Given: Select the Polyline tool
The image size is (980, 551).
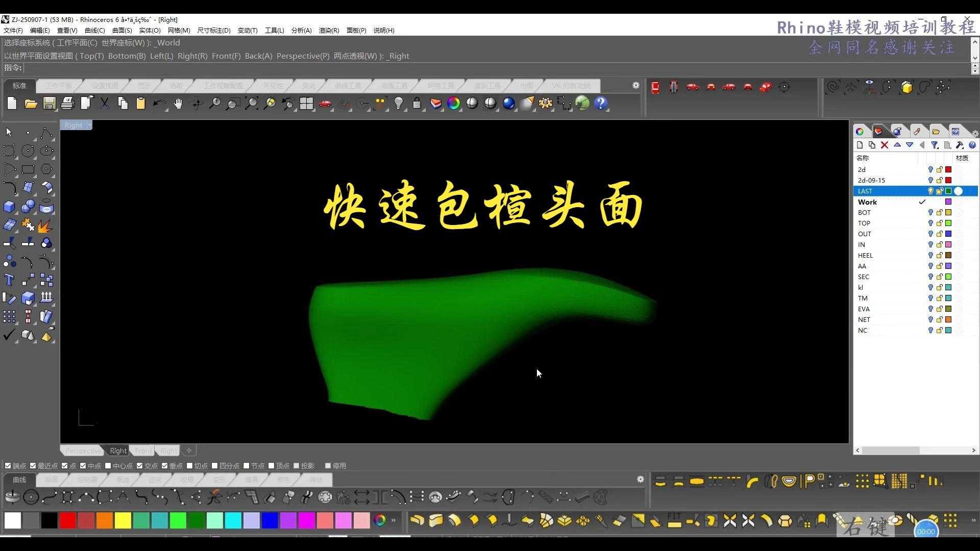Looking at the screenshot, I should coord(46,133).
